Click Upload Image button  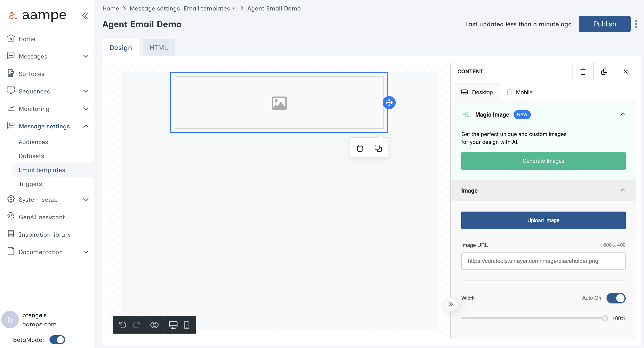point(543,220)
